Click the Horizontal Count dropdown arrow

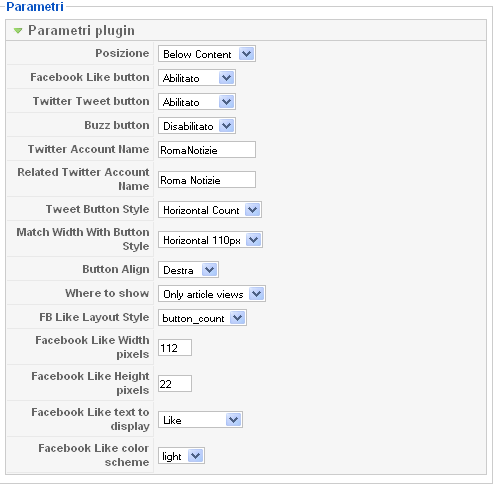[252, 210]
